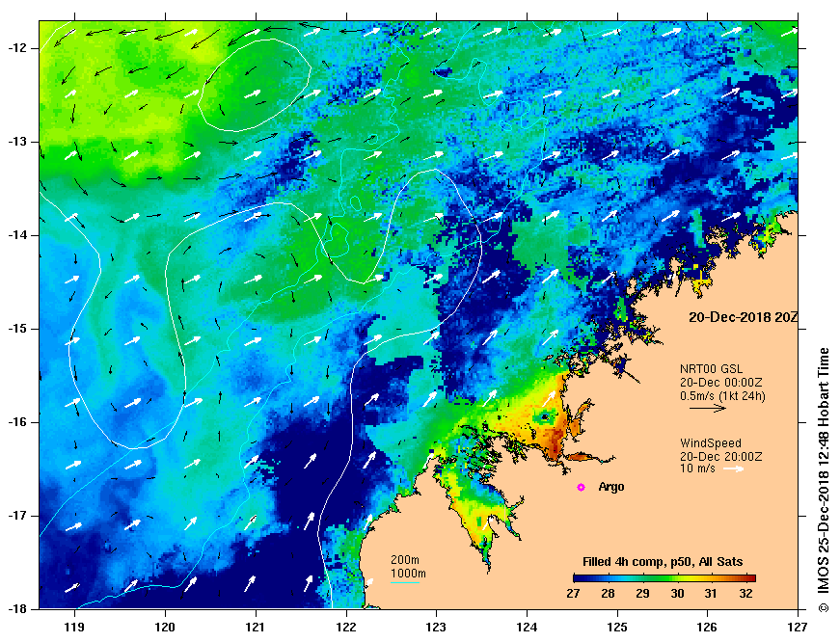Click latitude axis label '-18'
Screen dimensions: 840x642
[17, 609]
